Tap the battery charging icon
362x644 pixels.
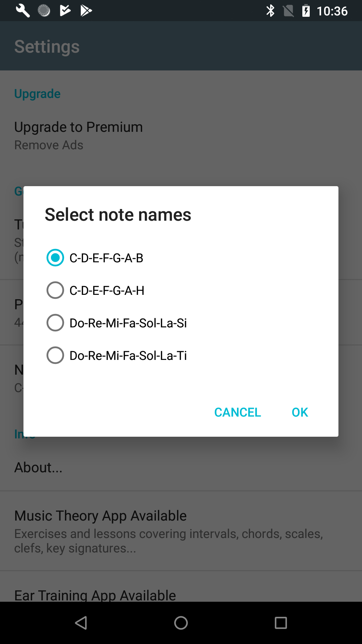[306, 11]
